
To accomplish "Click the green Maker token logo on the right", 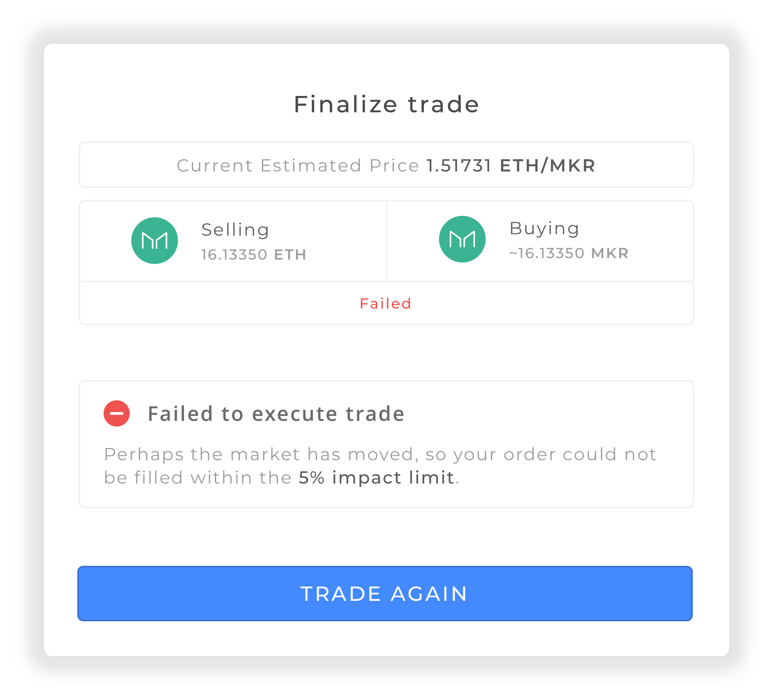I will coord(463,239).
